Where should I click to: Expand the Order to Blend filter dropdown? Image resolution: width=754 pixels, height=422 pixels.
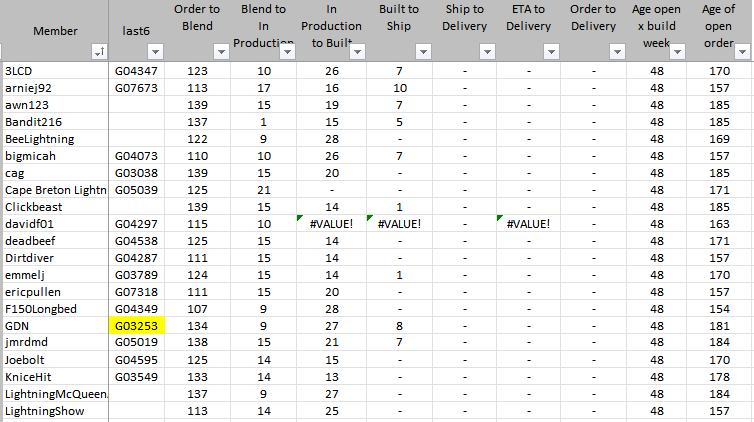pos(222,52)
